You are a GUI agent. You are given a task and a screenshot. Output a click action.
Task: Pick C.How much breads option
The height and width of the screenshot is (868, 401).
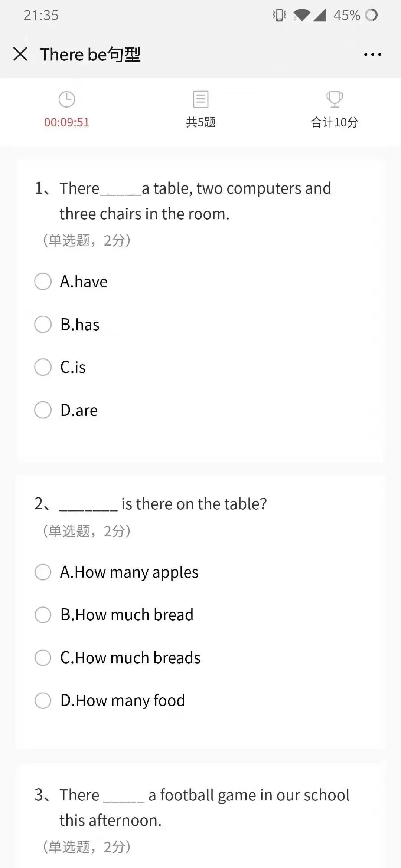pyautogui.click(x=43, y=658)
